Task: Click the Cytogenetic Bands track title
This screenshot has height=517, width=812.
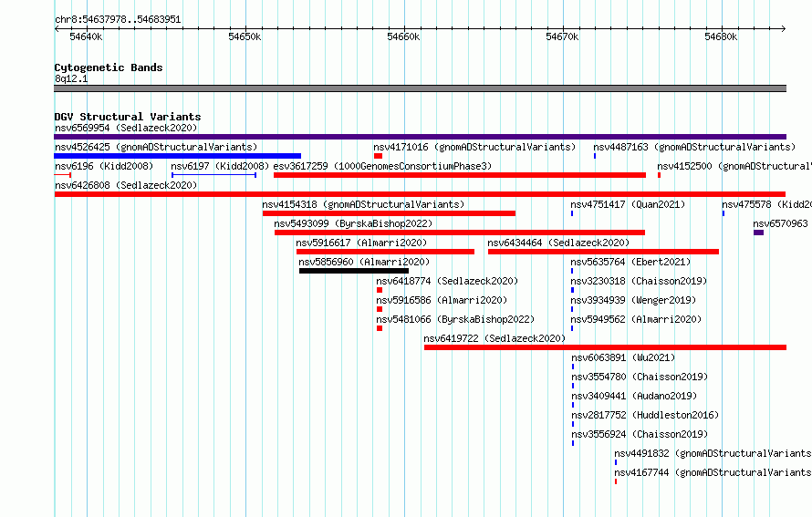Action: (109, 67)
